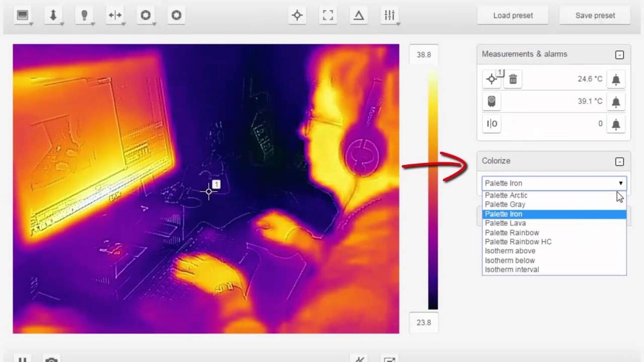Screen dimensions: 644x362
Task: Click the Palette Iron dropdown arrow
Action: coord(620,183)
